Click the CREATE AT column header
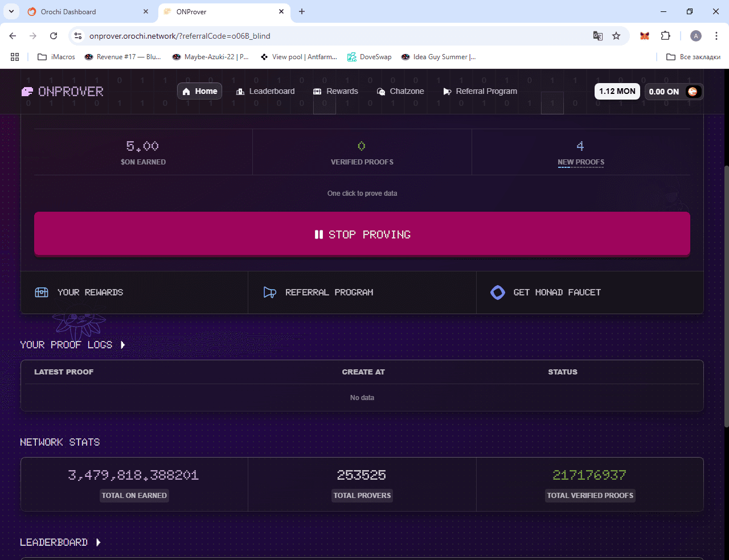The height and width of the screenshot is (560, 729). 363,372
